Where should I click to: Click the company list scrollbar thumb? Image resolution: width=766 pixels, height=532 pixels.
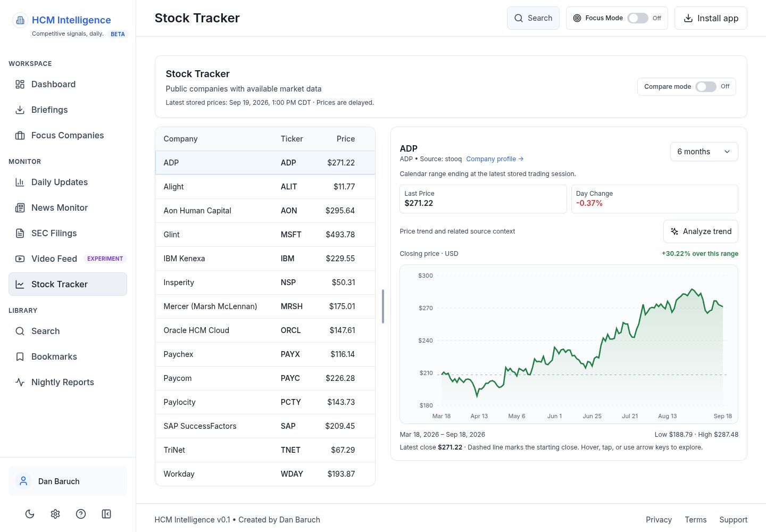click(383, 306)
